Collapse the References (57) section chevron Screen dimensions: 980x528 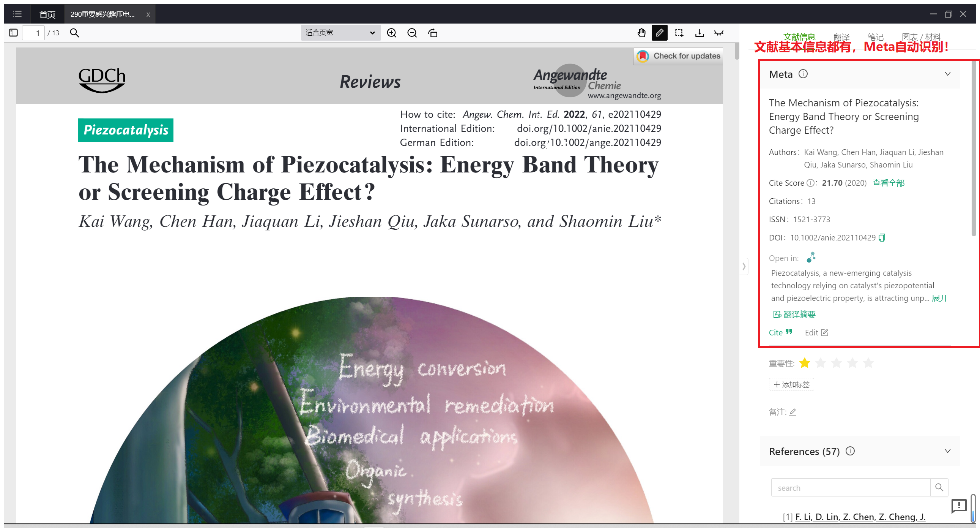[x=947, y=451]
